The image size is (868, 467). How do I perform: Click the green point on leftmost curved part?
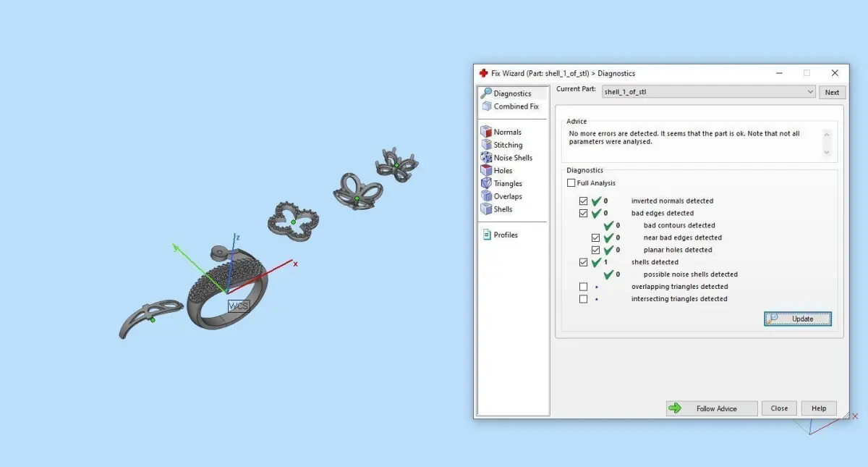[153, 320]
